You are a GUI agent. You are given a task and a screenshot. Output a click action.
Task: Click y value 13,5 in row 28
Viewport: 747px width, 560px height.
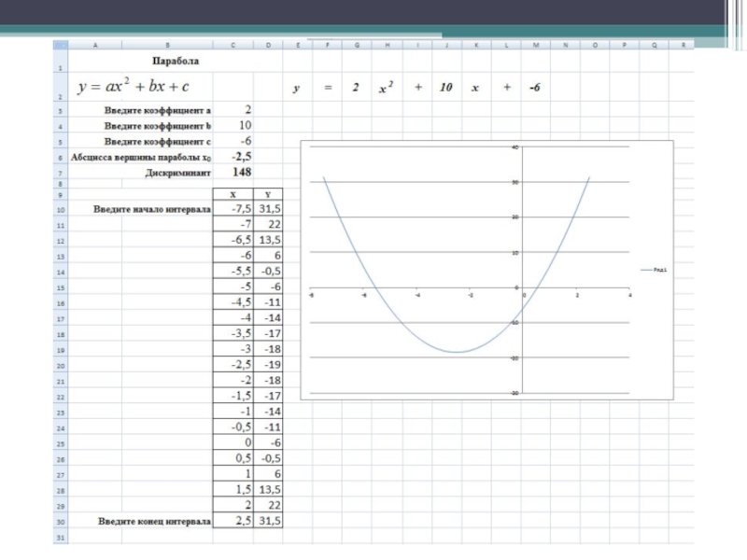[268, 489]
